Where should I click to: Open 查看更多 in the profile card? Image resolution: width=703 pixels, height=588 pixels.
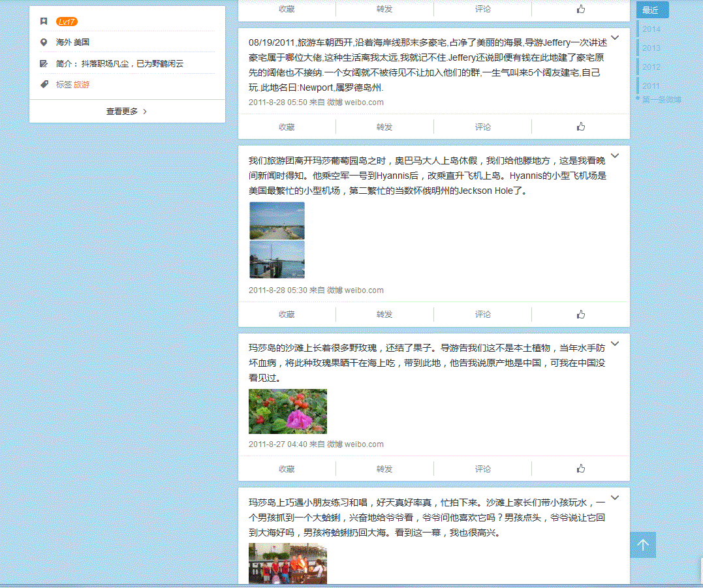click(127, 112)
